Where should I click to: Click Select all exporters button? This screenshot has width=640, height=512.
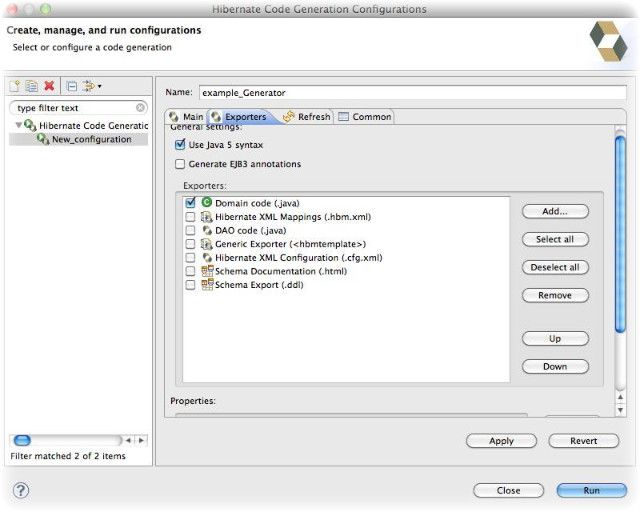click(x=555, y=239)
